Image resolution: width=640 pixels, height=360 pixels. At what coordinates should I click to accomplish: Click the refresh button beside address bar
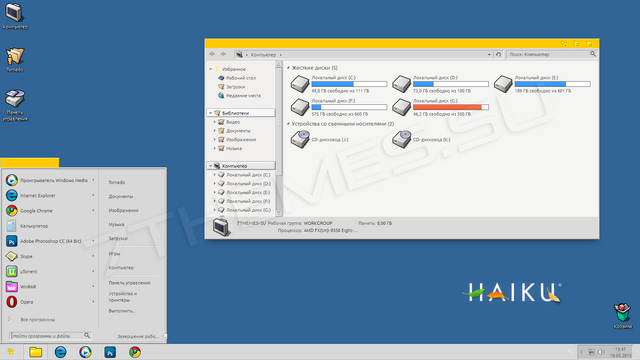[x=498, y=54]
